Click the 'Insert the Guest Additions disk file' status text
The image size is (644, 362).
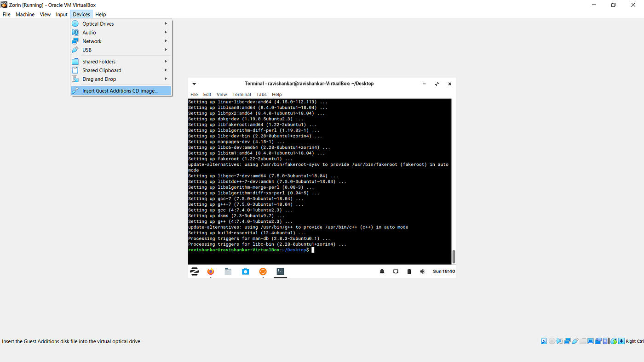tap(71, 341)
